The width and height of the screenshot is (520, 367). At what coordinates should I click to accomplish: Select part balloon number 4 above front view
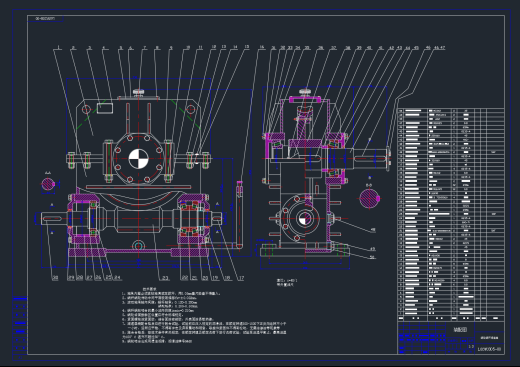(x=104, y=48)
